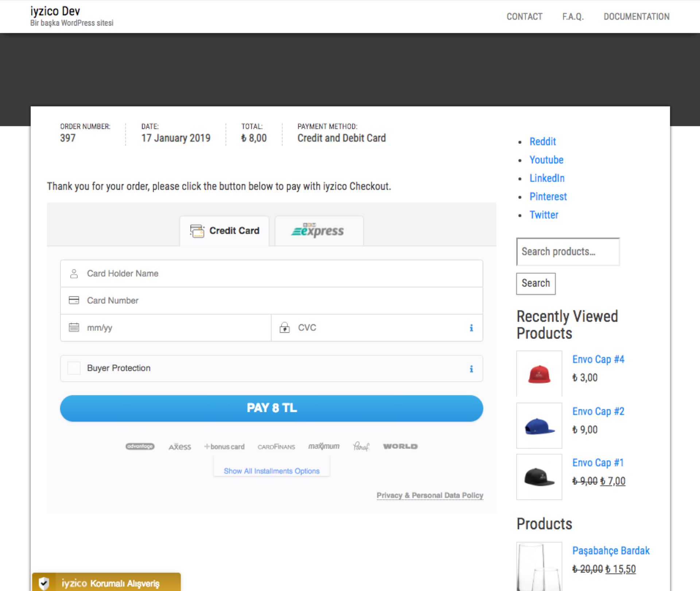Visit the Pinterest sidebar link

click(548, 197)
